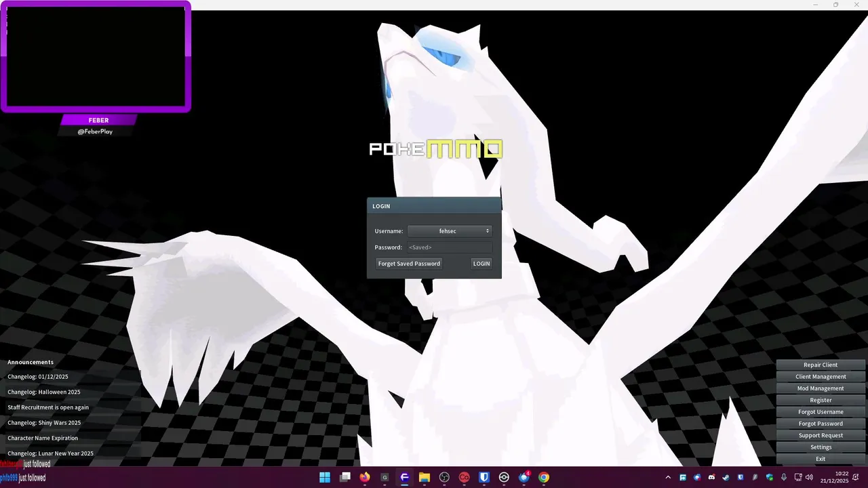Open Bitwarden shield icon in taskbar
Viewport: 868px width, 488px height.
[484, 477]
